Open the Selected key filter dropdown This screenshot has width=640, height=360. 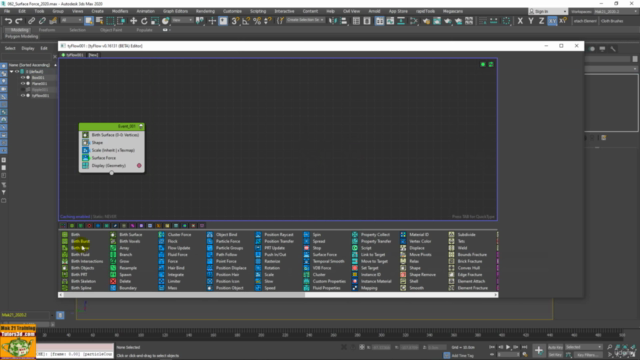(x=584, y=347)
